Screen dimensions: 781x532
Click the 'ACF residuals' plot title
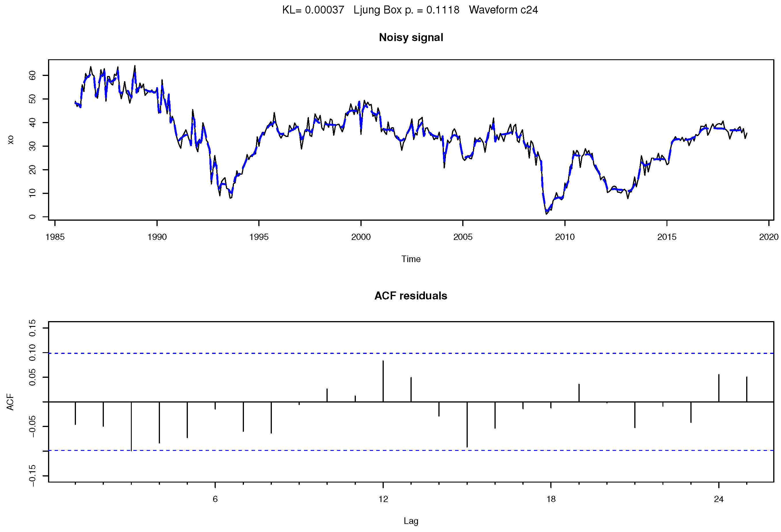pos(411,296)
